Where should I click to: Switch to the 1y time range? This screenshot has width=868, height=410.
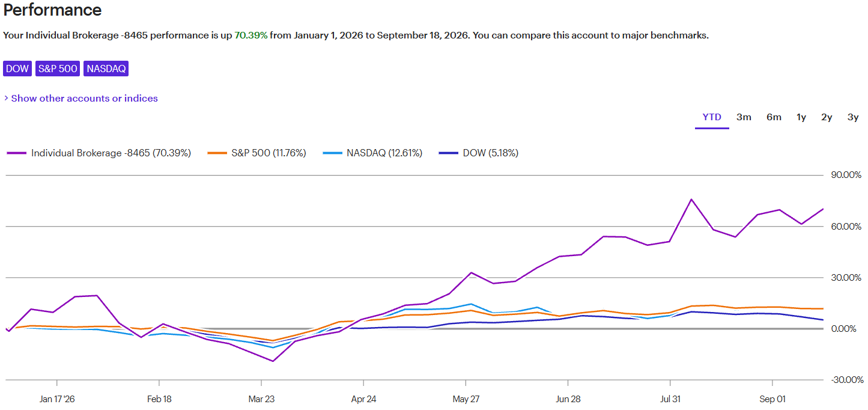point(801,117)
